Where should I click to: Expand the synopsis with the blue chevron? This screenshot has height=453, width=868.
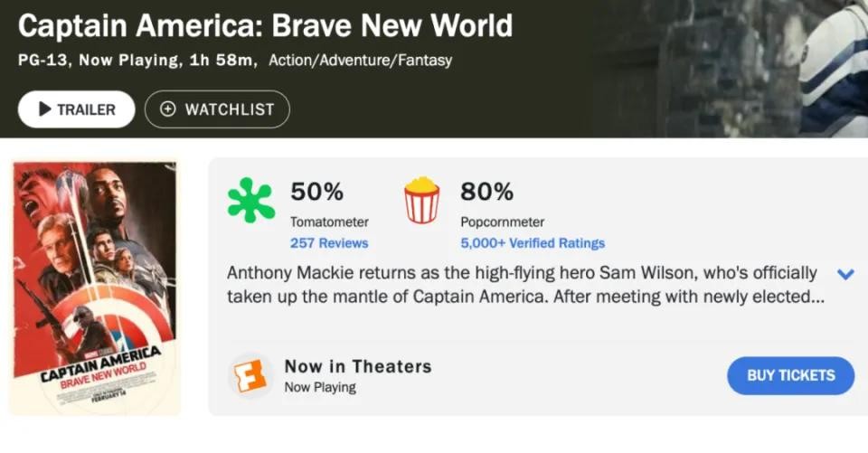[x=845, y=274]
